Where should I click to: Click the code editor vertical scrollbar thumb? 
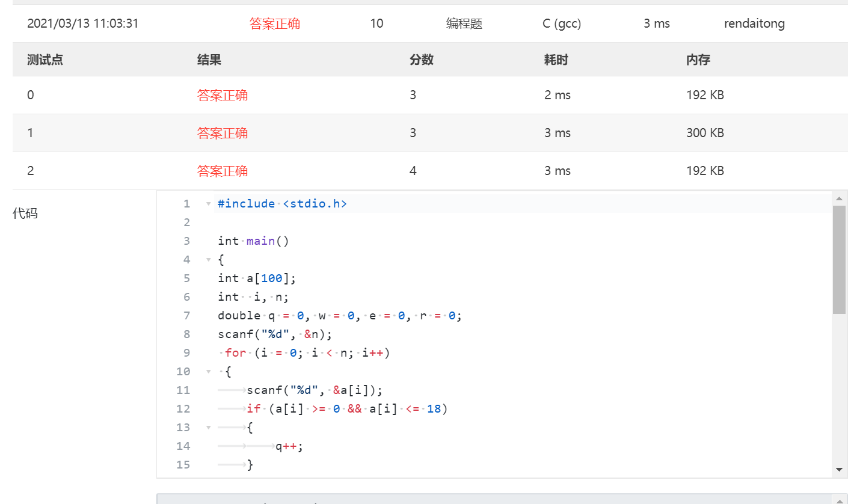[839, 260]
